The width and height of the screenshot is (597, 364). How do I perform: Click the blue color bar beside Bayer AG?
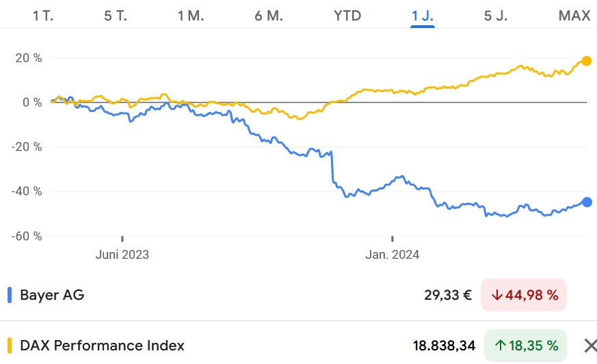[x=10, y=296]
